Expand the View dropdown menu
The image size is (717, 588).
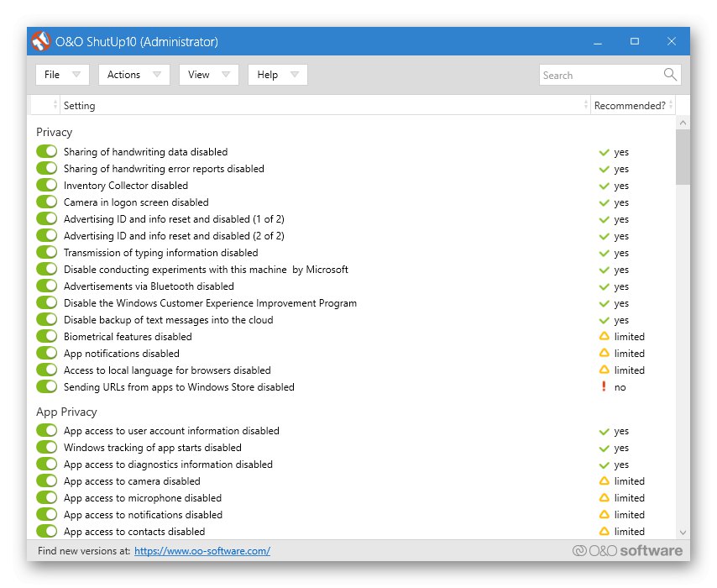pyautogui.click(x=208, y=75)
